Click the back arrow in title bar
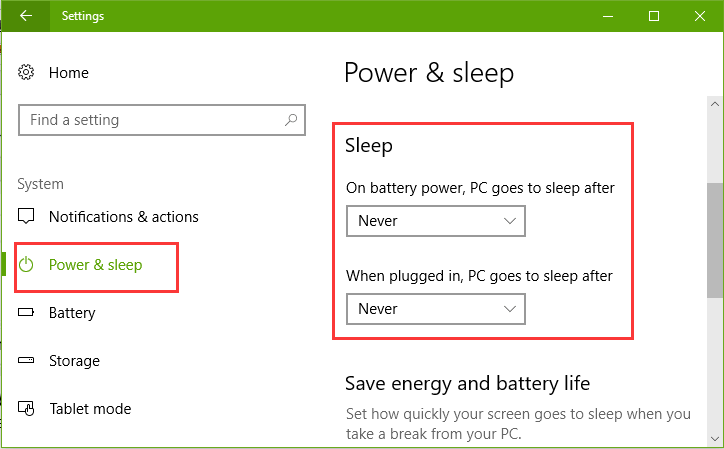Screen dimensions: 724x449 coord(25,16)
